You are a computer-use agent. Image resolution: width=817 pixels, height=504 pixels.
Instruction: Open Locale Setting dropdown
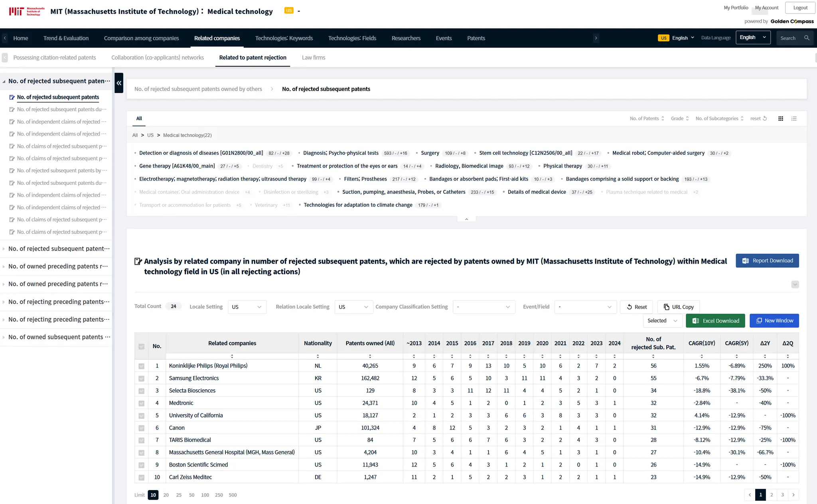[x=247, y=307]
